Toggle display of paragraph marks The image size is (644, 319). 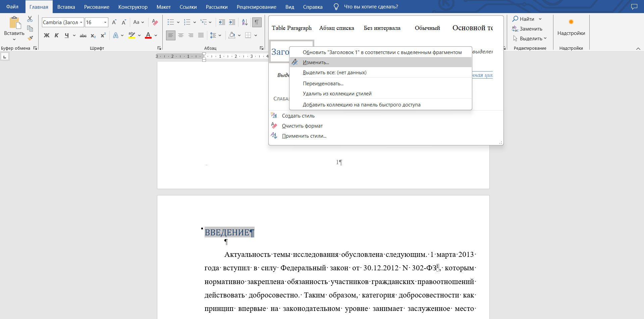[257, 22]
